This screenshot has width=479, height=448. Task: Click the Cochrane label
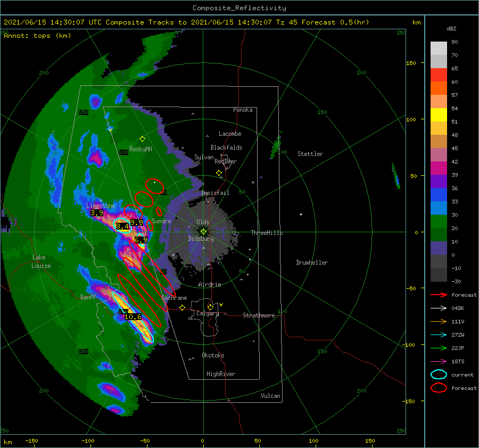tap(174, 298)
